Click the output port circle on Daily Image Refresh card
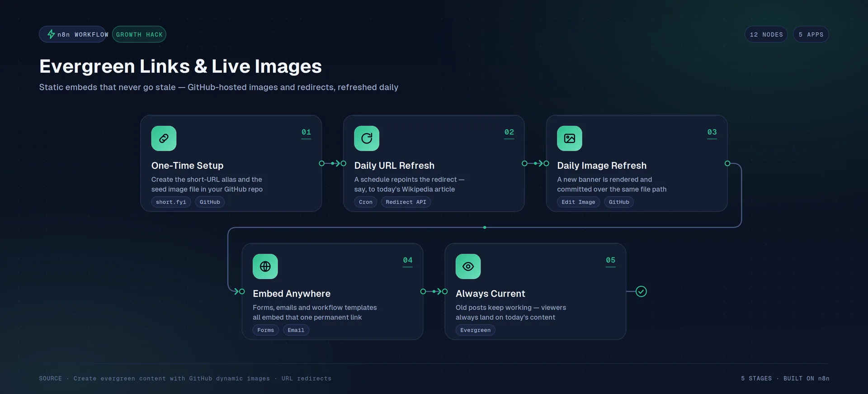868x394 pixels. 727,163
